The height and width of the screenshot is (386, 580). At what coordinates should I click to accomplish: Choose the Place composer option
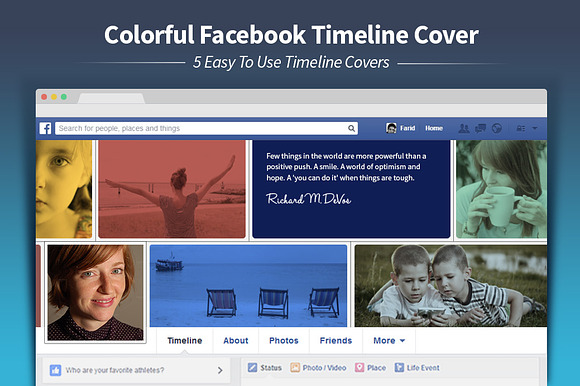[x=377, y=368]
